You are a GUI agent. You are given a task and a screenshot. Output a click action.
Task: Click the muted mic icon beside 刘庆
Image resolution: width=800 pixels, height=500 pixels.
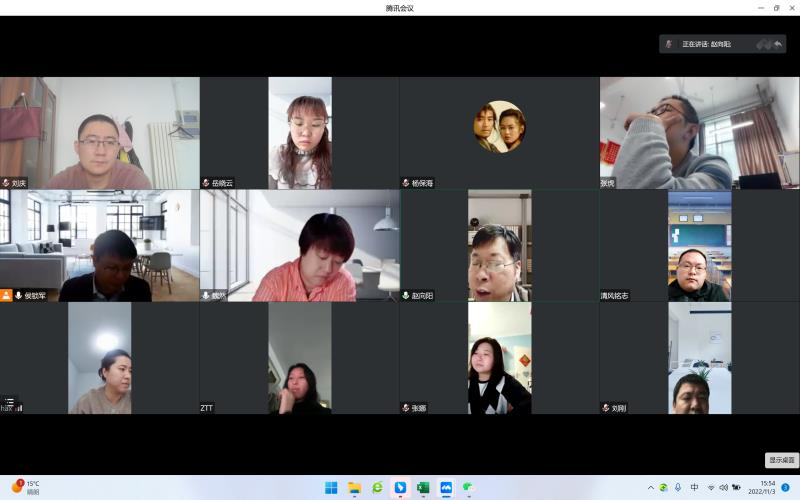point(6,183)
